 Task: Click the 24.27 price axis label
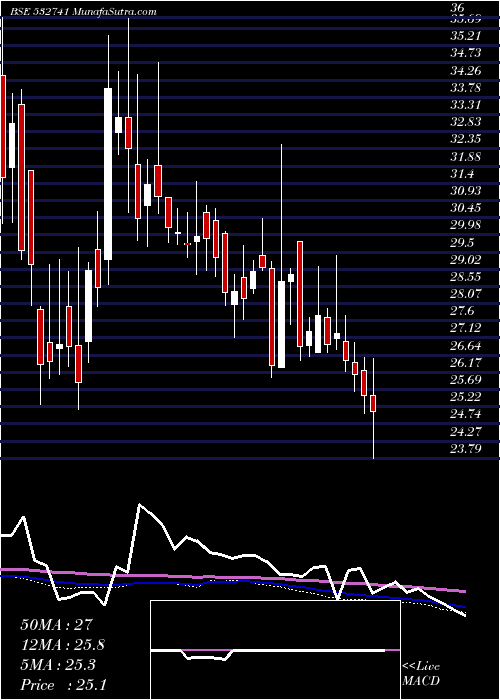465,432
